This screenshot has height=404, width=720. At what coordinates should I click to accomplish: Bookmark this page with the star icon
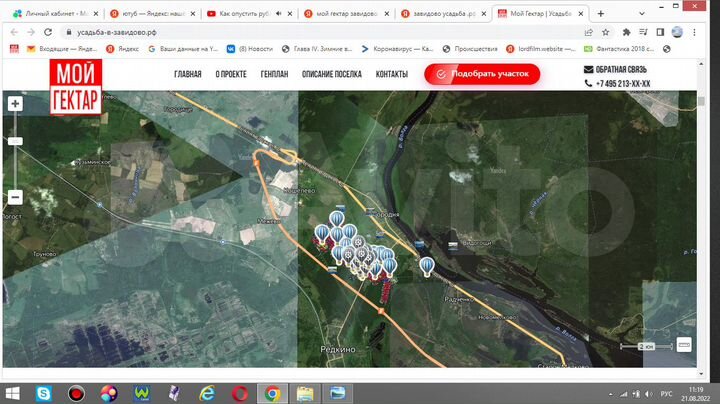coord(606,32)
